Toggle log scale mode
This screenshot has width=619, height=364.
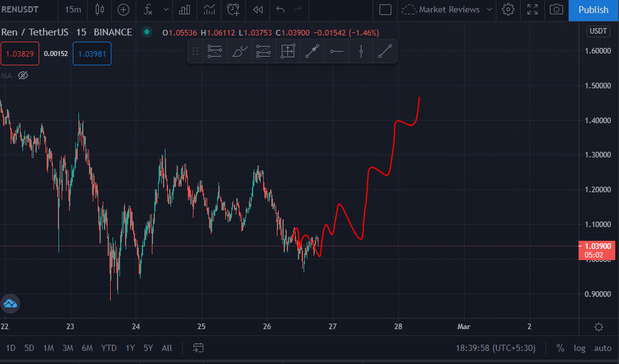[x=580, y=348]
